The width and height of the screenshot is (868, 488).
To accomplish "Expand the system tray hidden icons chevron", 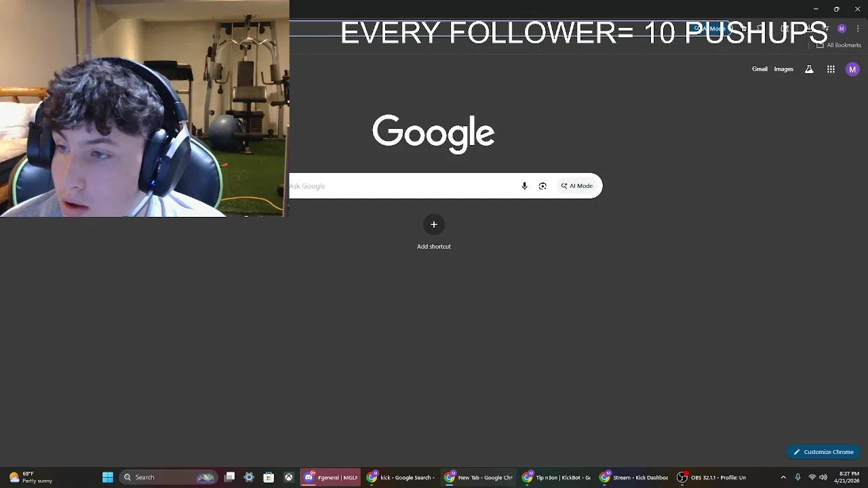I will (783, 477).
